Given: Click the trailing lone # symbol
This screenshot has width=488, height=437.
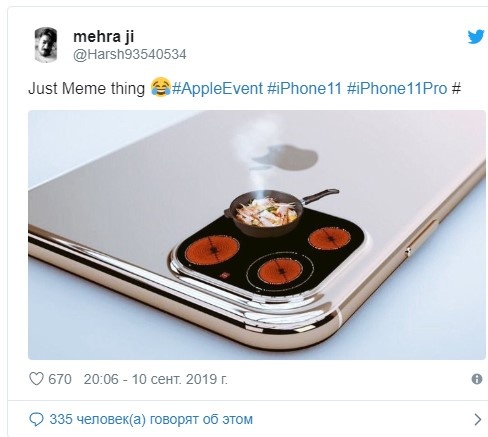Looking at the screenshot, I should pyautogui.click(x=456, y=89).
